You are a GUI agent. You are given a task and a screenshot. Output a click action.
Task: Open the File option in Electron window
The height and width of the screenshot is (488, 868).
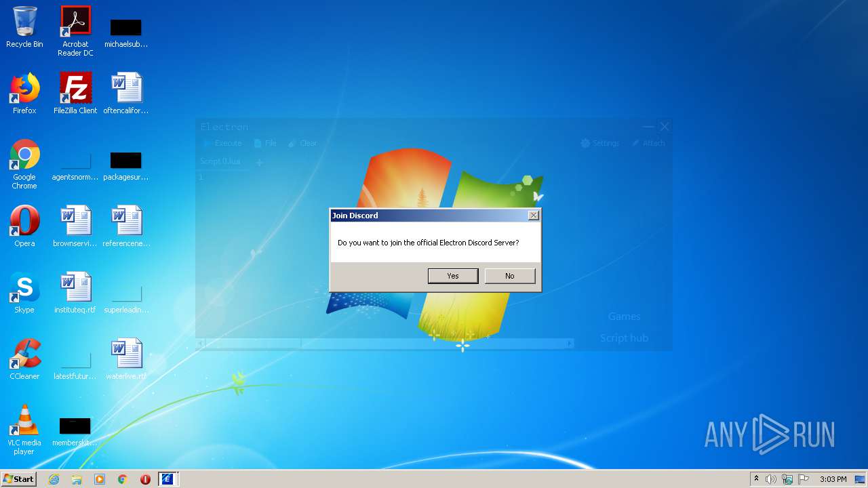(x=265, y=143)
